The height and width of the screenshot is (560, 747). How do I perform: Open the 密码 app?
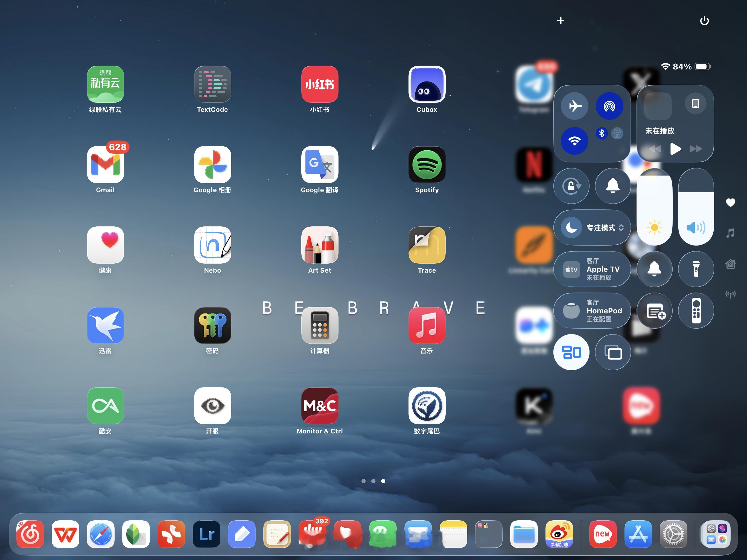(212, 326)
